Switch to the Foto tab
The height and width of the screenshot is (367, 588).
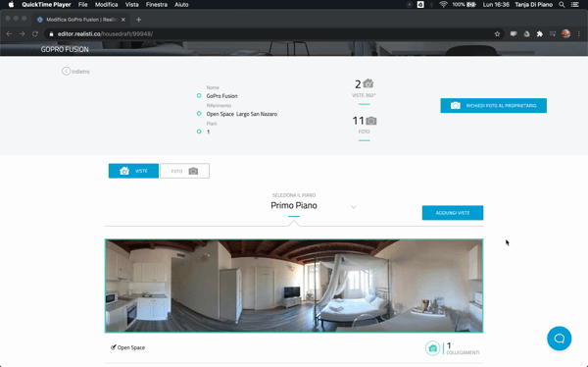pyautogui.click(x=184, y=171)
